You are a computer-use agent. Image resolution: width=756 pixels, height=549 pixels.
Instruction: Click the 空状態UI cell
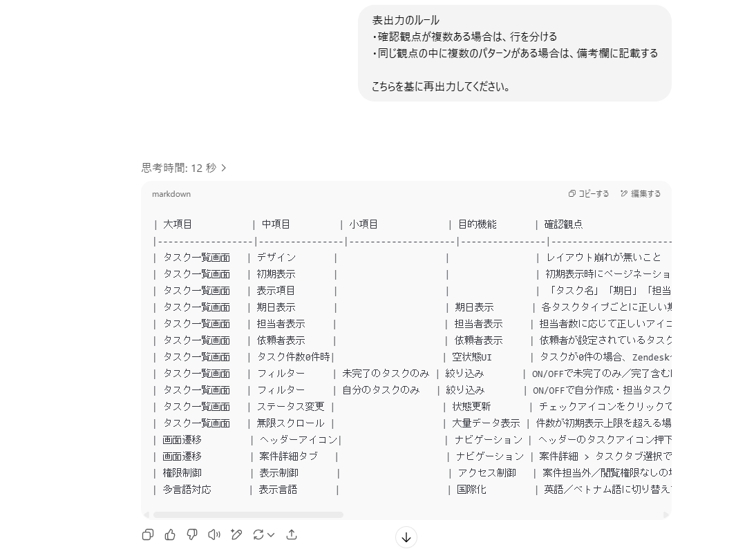click(x=471, y=357)
